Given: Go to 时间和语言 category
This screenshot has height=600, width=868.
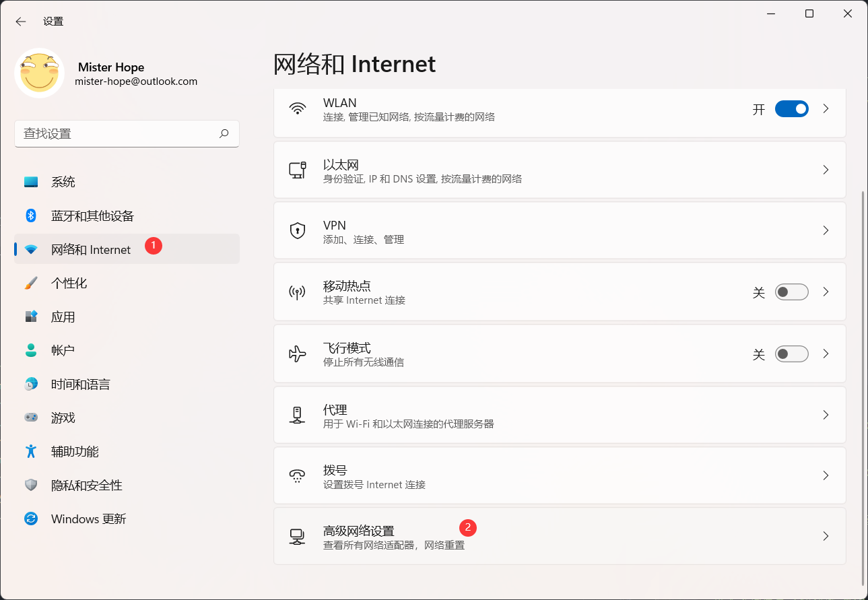Looking at the screenshot, I should tap(127, 384).
